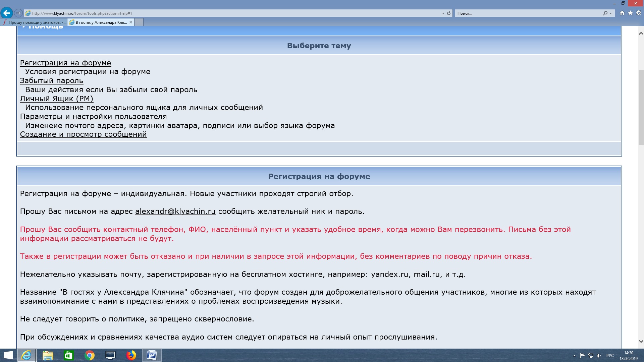The image size is (644, 362).
Task: Open 'Параметры и настройки пользователя' link
Action: 93,117
